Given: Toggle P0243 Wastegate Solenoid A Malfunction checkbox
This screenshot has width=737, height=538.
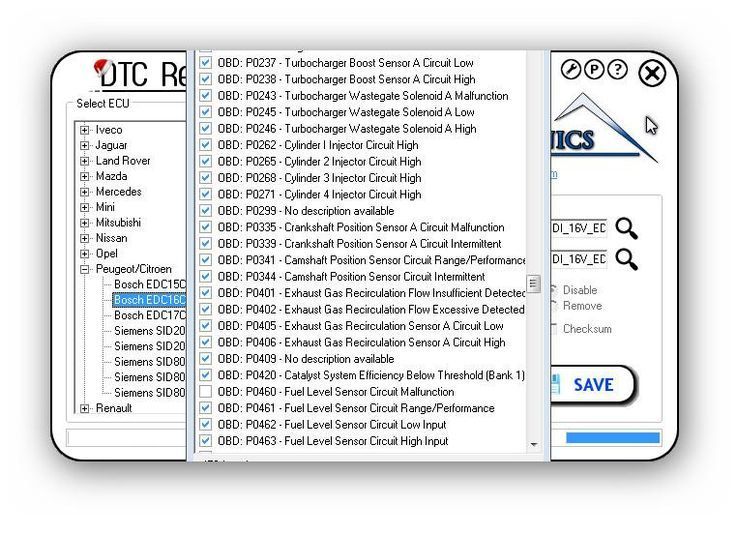Looking at the screenshot, I should [x=205, y=95].
